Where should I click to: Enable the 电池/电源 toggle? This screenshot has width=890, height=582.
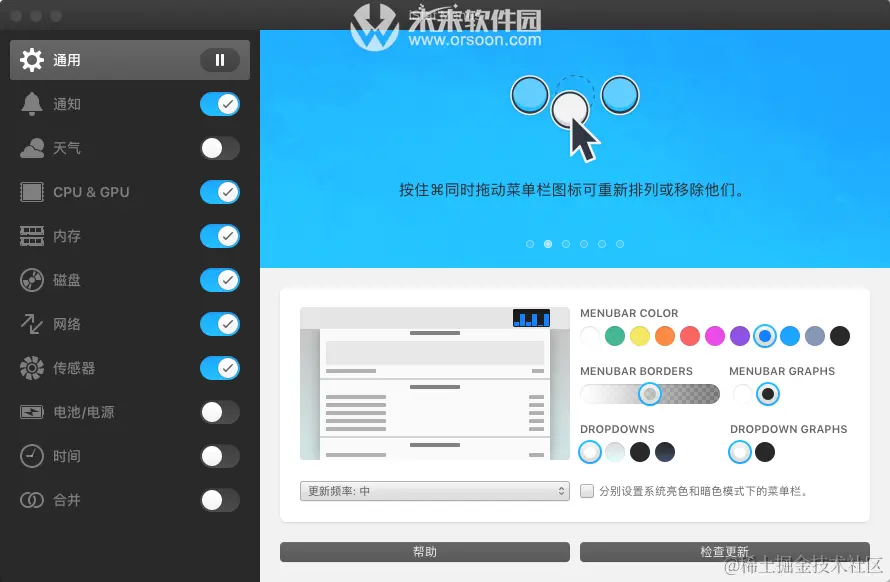220,412
